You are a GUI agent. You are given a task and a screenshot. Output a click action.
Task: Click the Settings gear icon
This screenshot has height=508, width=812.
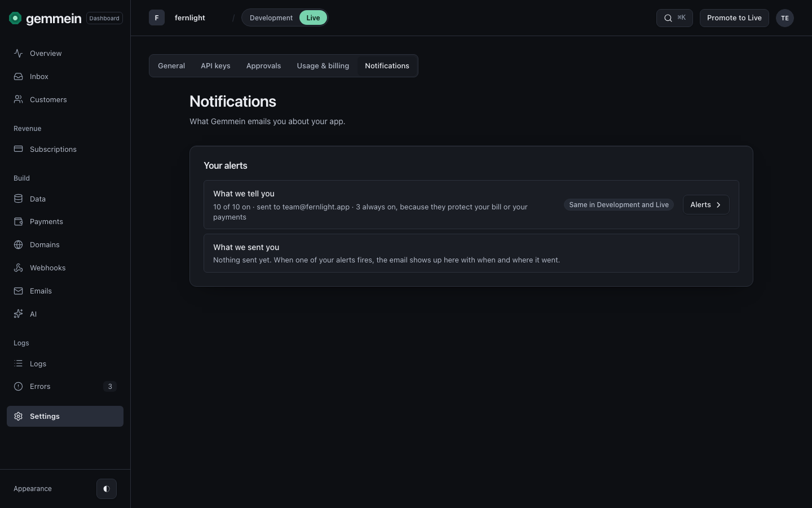[x=19, y=416]
